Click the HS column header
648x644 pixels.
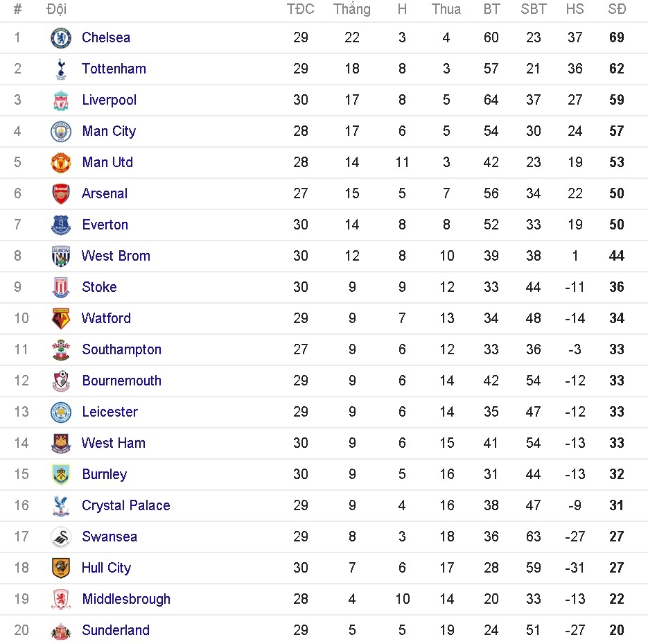(575, 9)
